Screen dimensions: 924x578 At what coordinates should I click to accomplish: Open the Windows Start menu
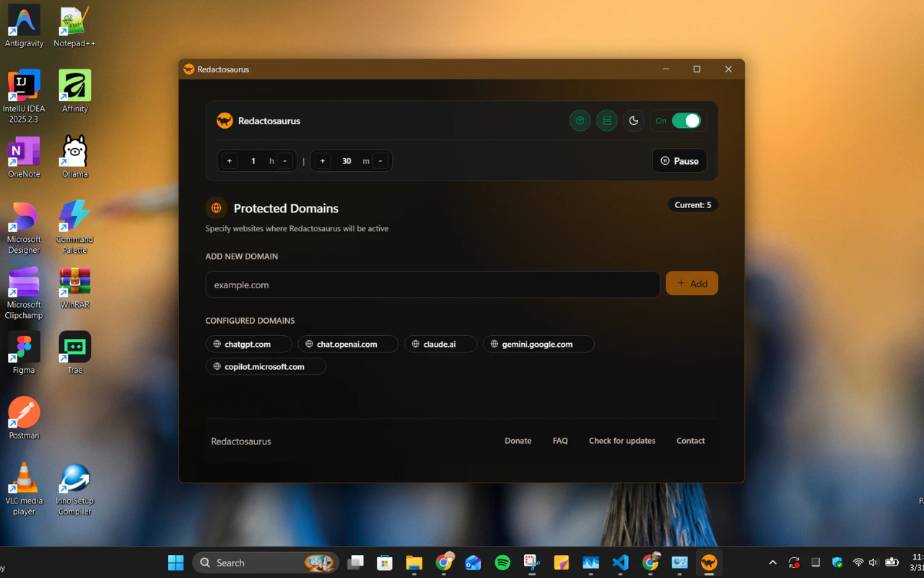(x=175, y=563)
